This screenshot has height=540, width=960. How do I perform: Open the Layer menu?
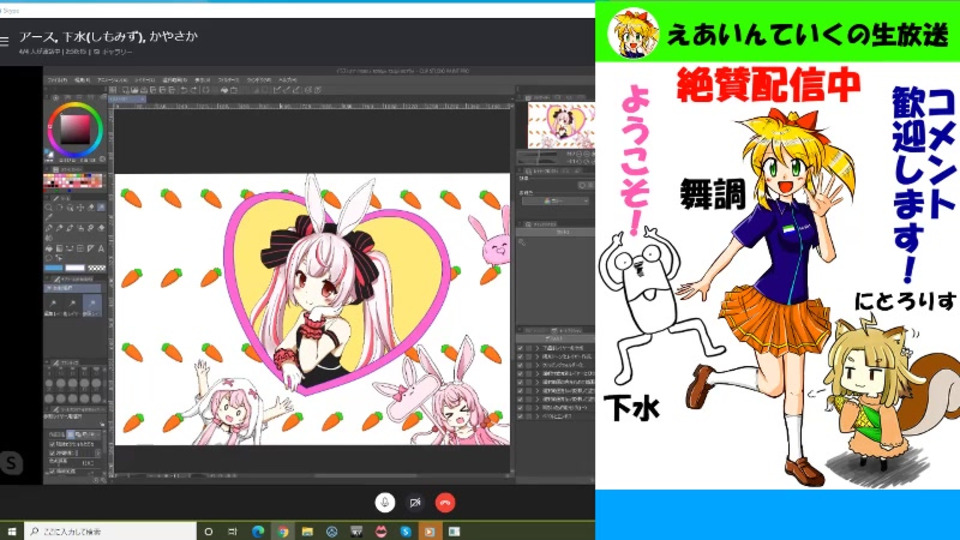coord(145,80)
